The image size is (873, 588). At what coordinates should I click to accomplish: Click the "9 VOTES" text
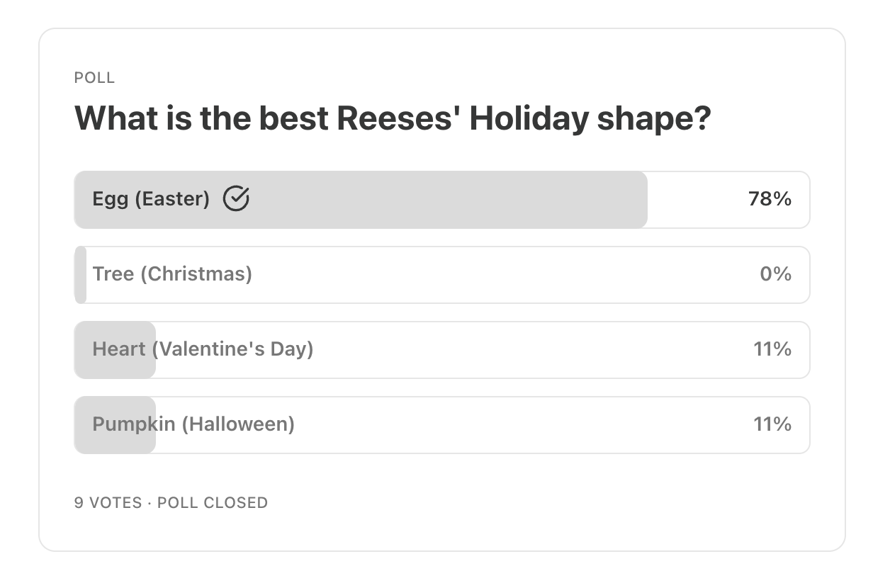coord(108,503)
